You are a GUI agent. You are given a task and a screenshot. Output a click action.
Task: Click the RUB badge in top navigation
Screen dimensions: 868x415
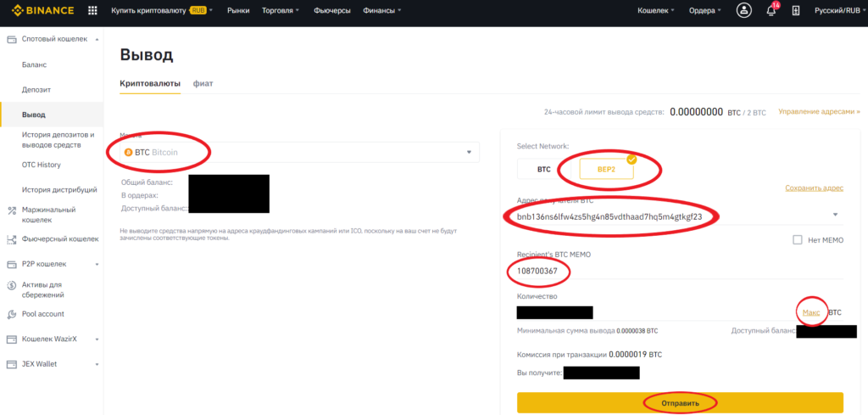click(198, 10)
